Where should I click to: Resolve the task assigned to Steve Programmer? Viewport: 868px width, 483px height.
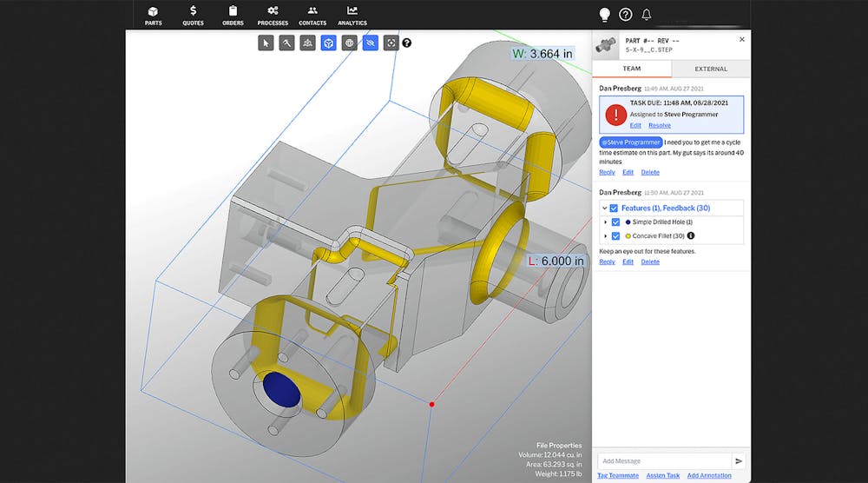[x=660, y=125]
